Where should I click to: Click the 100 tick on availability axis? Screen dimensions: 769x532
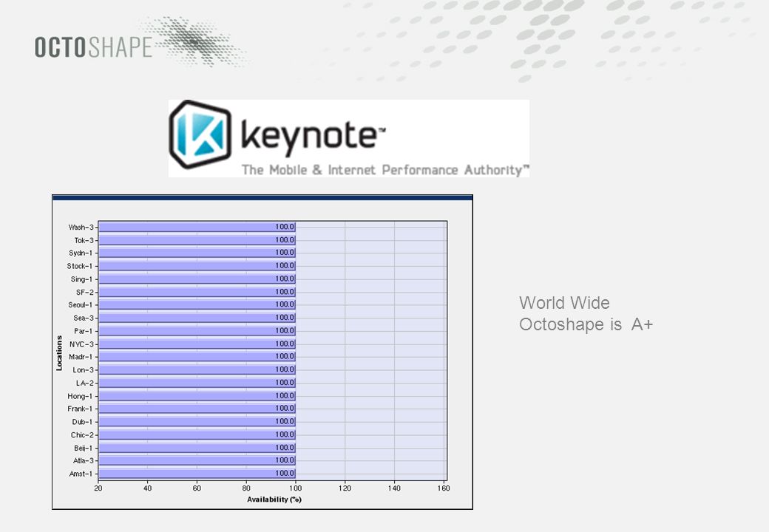click(x=295, y=488)
